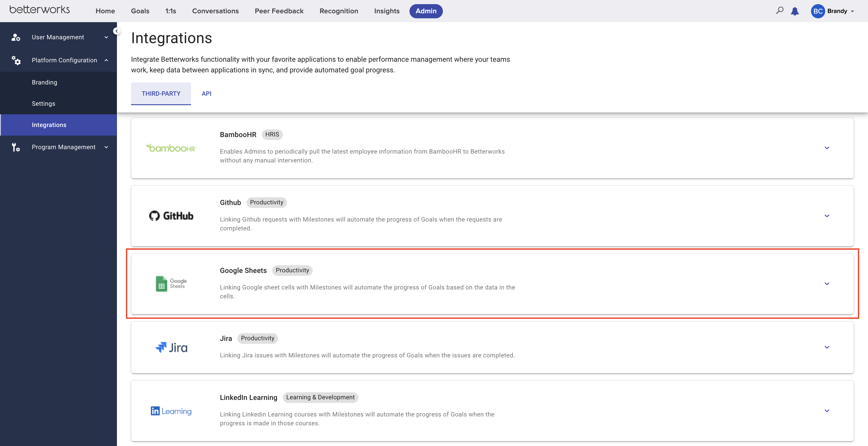Select the Platform Configuration gear icon

point(16,60)
